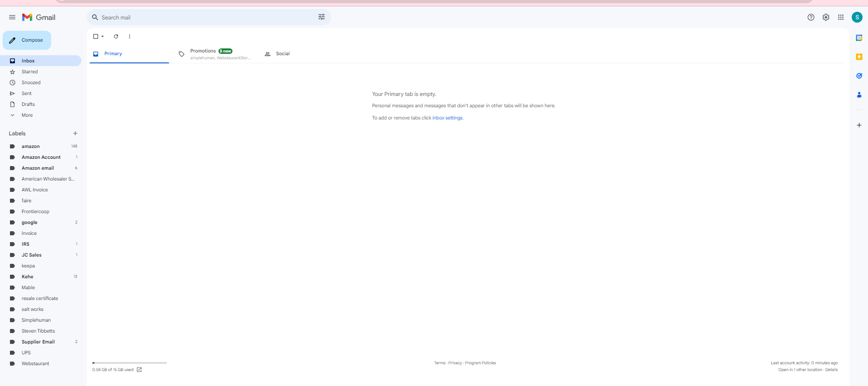Switch to the Primary tab
Screen dimensions: 868x386
point(129,53)
